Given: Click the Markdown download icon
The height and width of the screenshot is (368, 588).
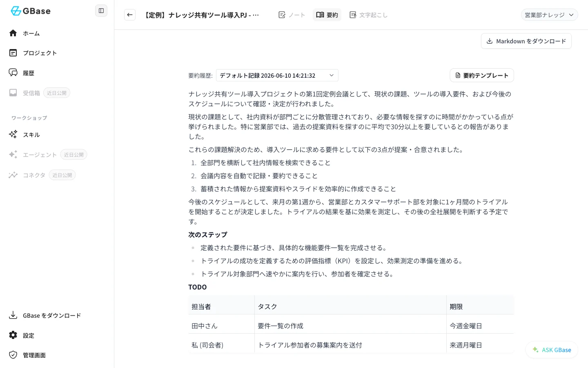Looking at the screenshot, I should [490, 41].
